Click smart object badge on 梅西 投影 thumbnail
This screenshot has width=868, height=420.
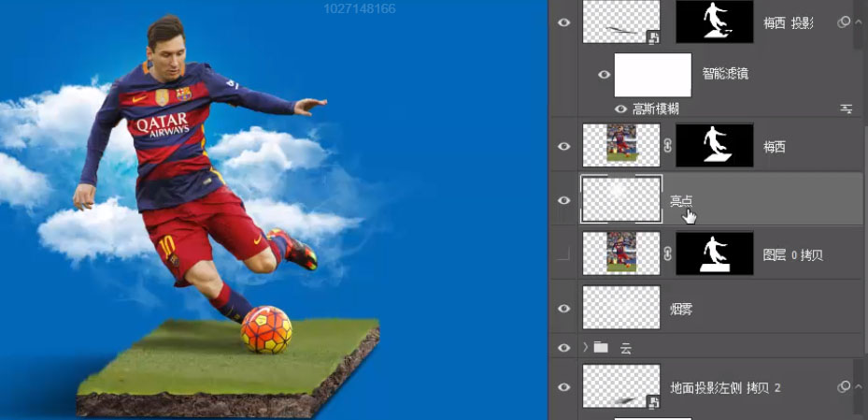(653, 36)
